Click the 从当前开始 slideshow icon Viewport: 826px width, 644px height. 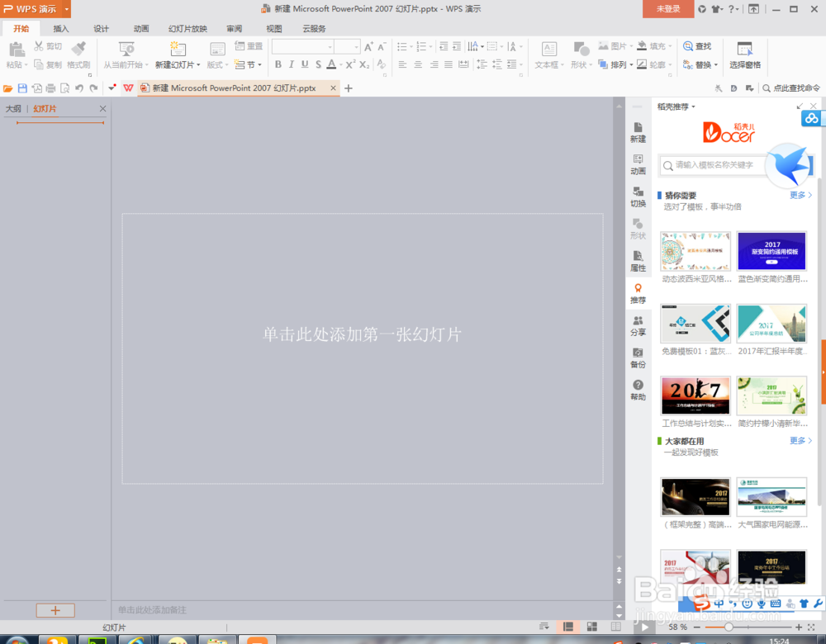(x=126, y=50)
